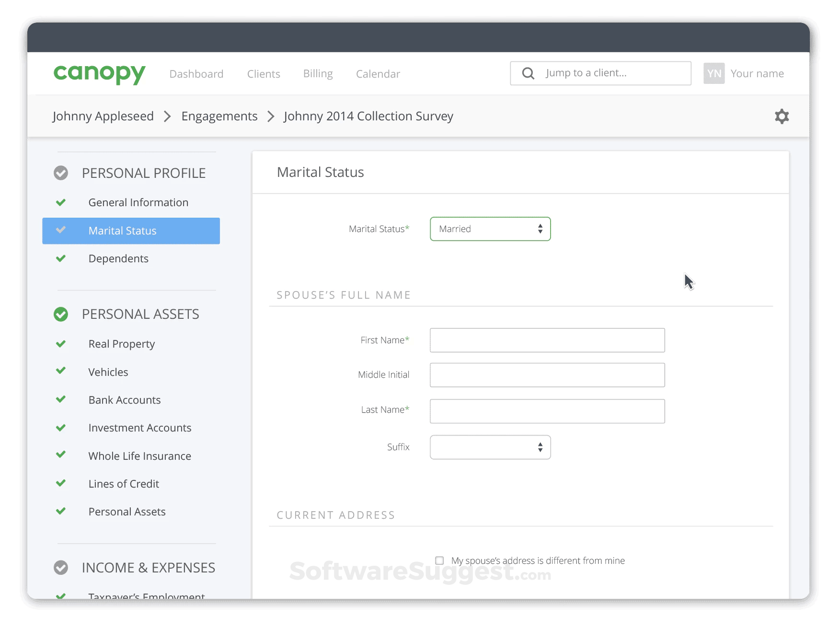
Task: Click the checkmark beside Bank Accounts
Action: coord(61,399)
